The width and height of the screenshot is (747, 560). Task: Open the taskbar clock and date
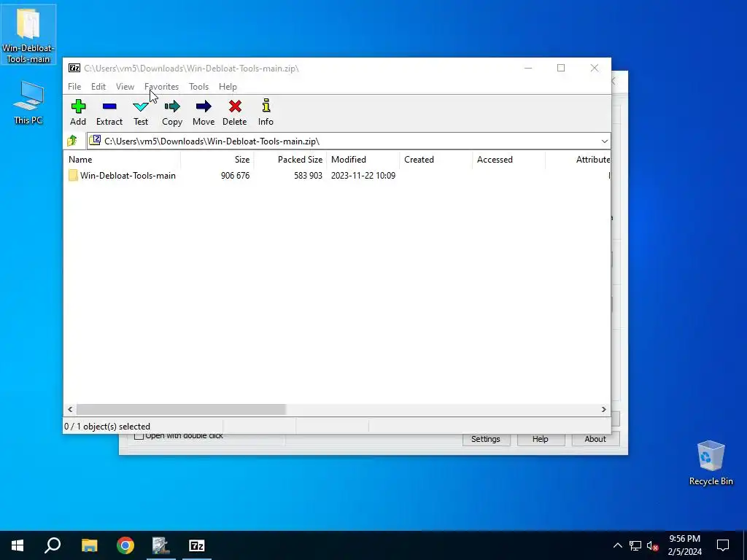[684, 545]
